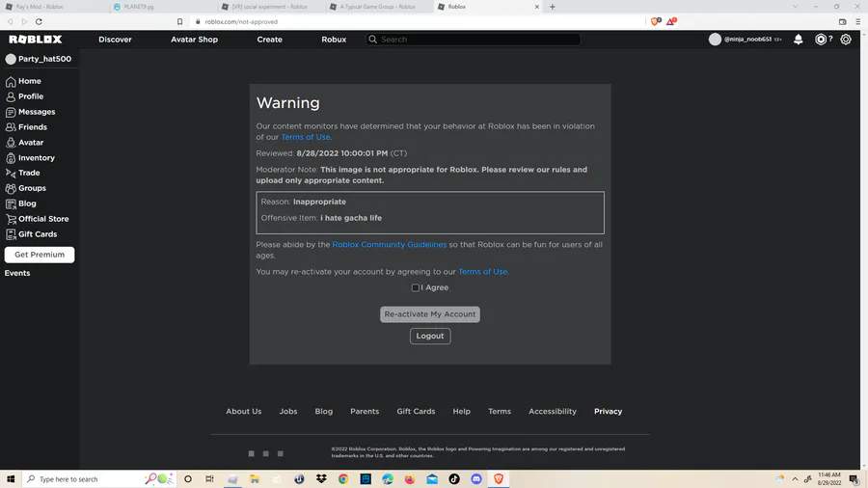
Task: Open Task View from the taskbar
Action: (209, 479)
